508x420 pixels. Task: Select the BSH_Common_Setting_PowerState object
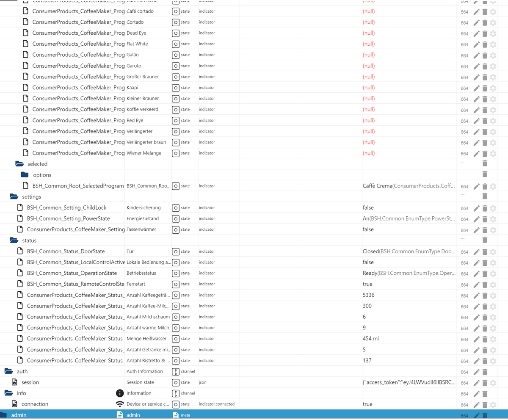[x=68, y=218]
